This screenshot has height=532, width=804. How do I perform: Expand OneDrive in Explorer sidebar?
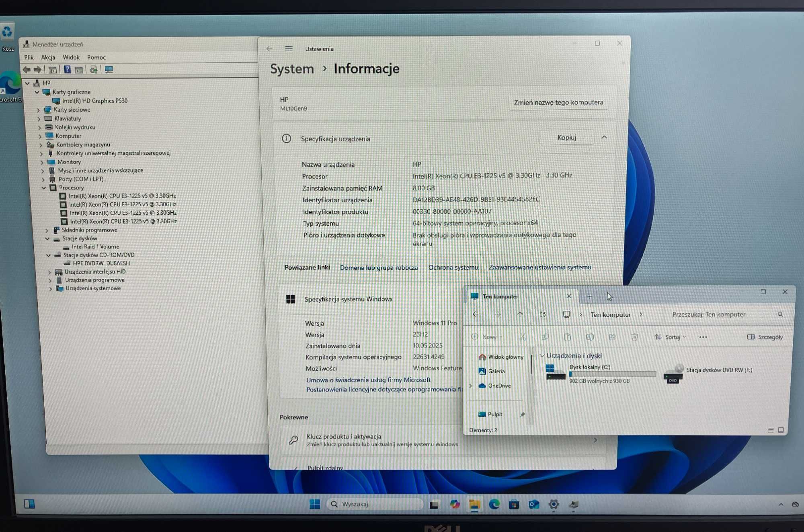click(470, 386)
